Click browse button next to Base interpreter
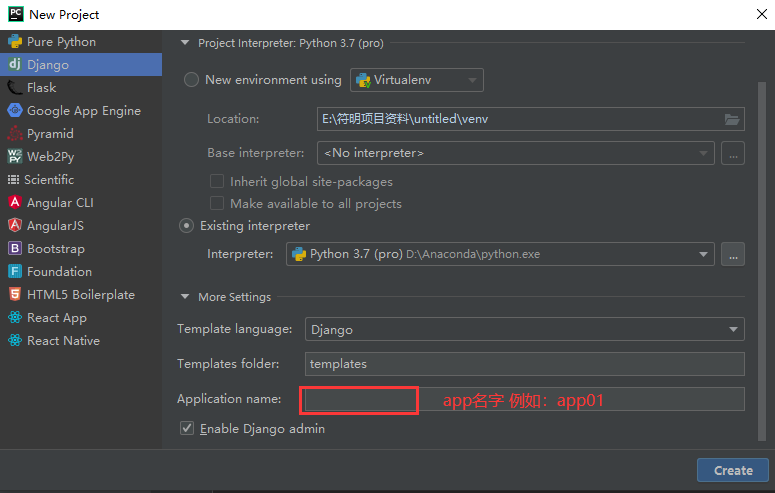 click(733, 153)
